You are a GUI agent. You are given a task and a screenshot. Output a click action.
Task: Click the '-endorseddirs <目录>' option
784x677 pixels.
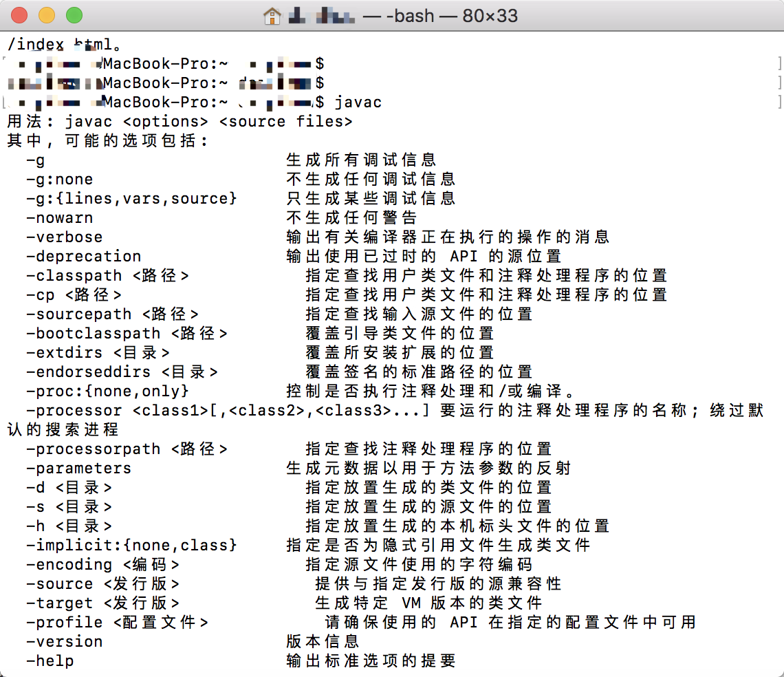pos(122,372)
